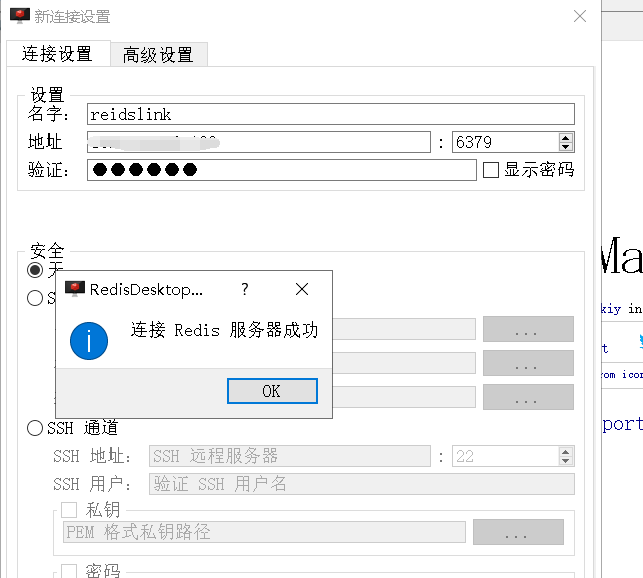The width and height of the screenshot is (643, 578).
Task: Select the SSH 通道 radio button
Action: (35, 428)
